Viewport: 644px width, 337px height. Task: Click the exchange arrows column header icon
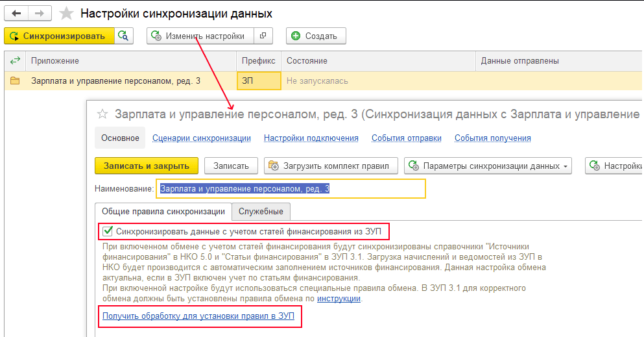click(x=15, y=61)
